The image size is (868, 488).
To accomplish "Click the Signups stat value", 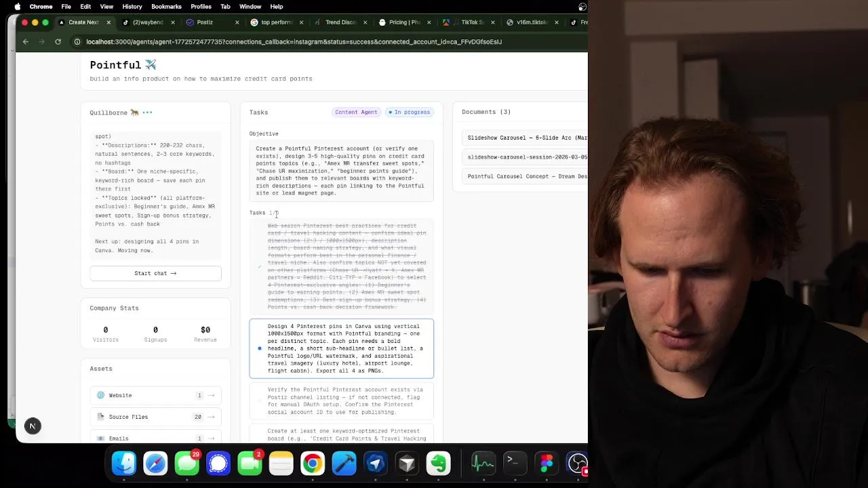I will click(x=155, y=330).
